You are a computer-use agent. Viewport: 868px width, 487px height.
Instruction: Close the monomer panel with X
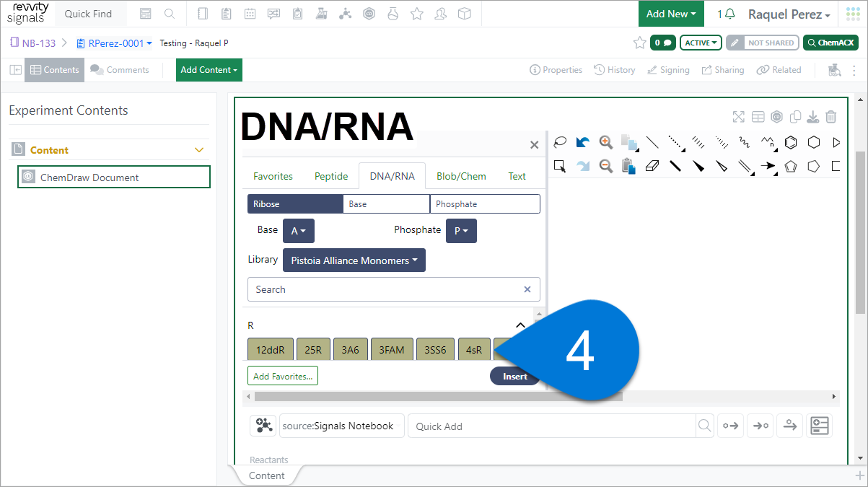click(x=534, y=145)
